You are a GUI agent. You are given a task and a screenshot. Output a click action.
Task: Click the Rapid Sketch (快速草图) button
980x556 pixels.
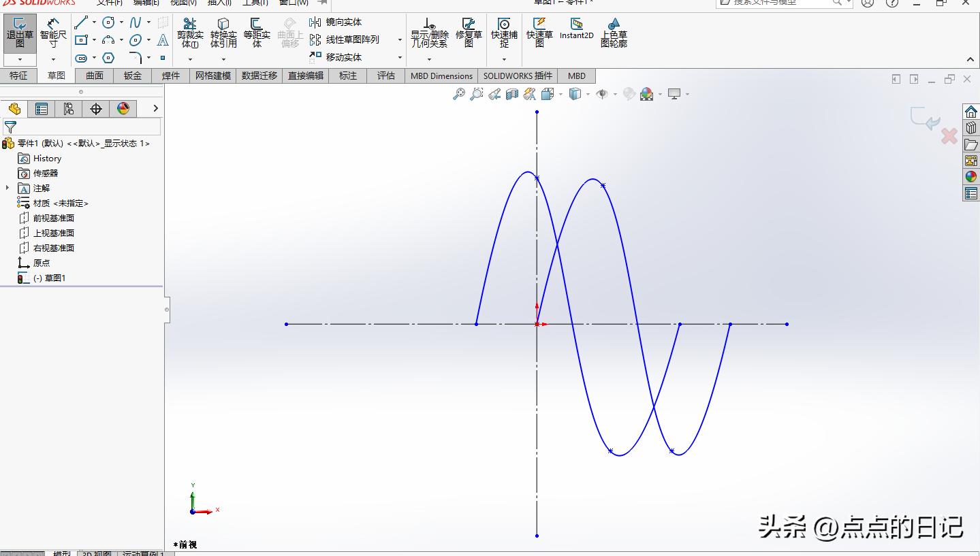tap(539, 33)
